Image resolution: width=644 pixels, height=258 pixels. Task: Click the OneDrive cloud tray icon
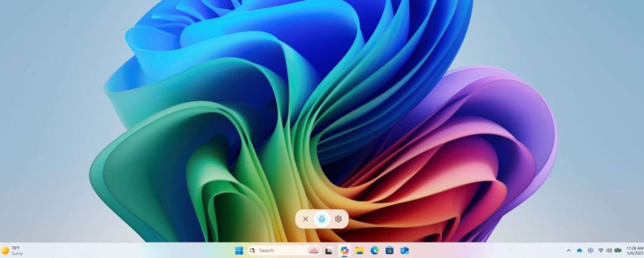point(579,250)
